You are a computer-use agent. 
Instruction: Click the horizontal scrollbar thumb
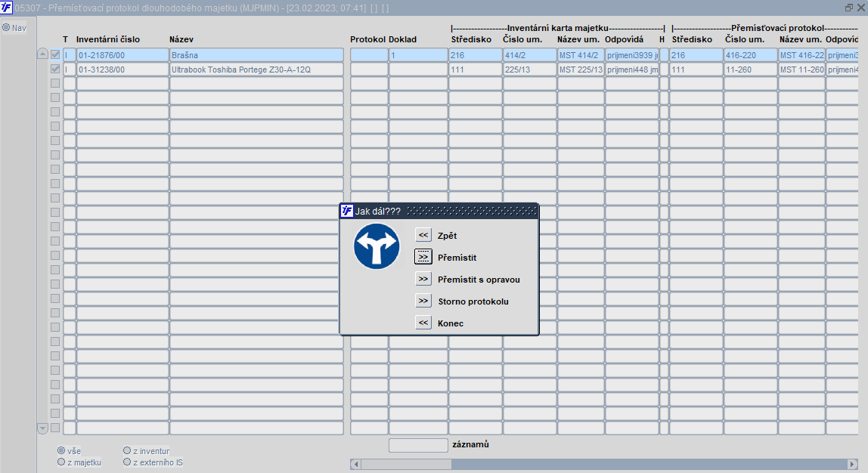point(406,464)
